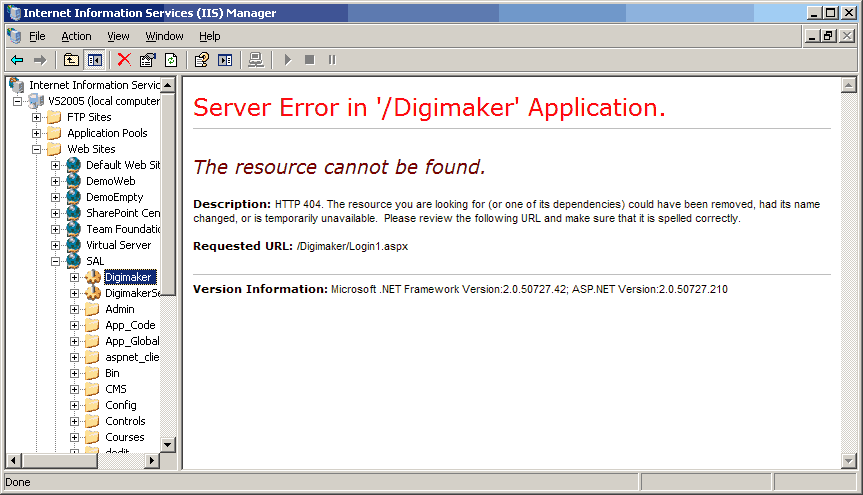Click the Back arrow toolbar icon
The image size is (863, 495).
[x=17, y=60]
